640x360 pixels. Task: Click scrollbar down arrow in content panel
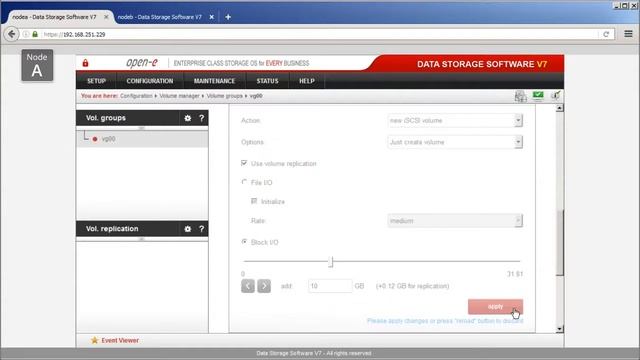click(560, 329)
